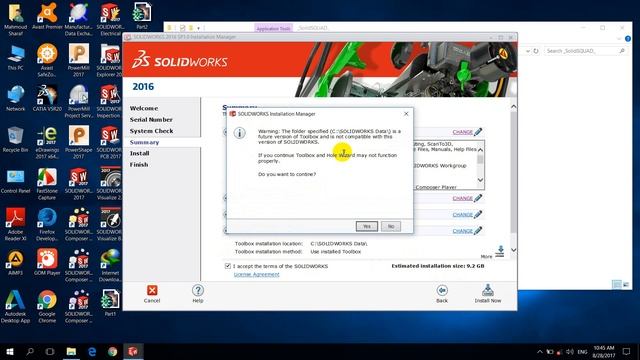The image size is (640, 360).
Task: Select System Check step in the sidebar
Action: [x=151, y=131]
